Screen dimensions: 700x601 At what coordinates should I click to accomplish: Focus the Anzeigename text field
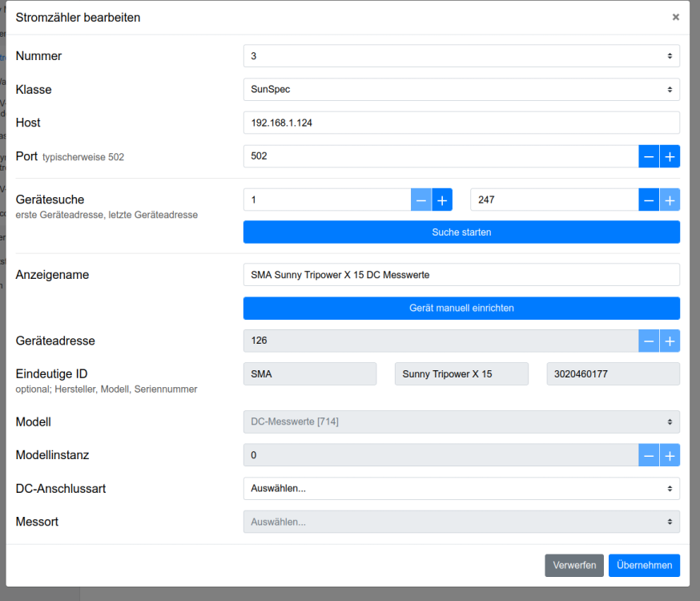tap(461, 275)
